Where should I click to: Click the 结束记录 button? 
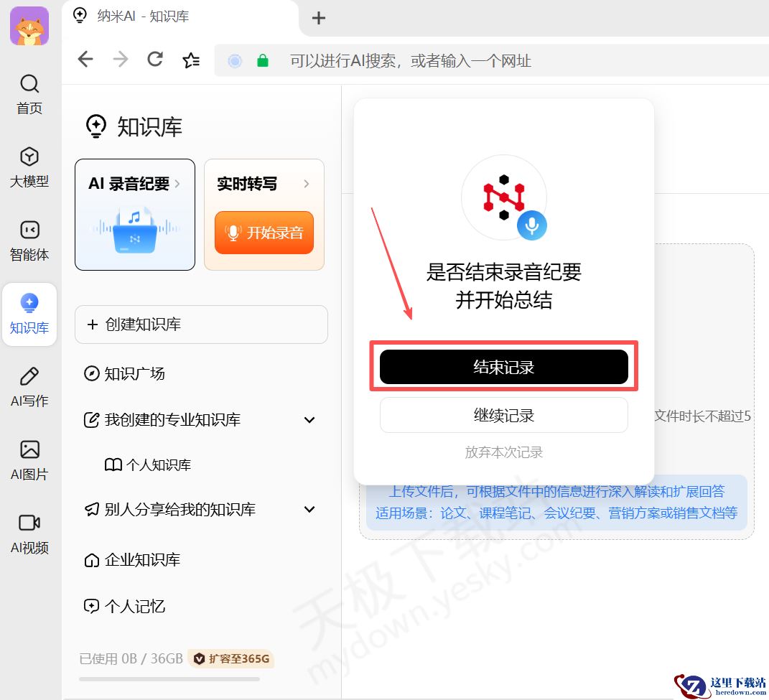coord(503,367)
